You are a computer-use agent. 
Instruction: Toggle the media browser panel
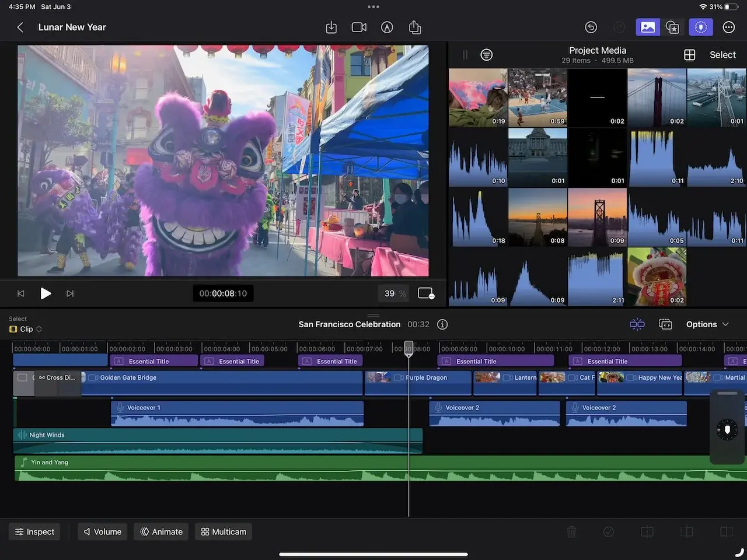click(648, 27)
